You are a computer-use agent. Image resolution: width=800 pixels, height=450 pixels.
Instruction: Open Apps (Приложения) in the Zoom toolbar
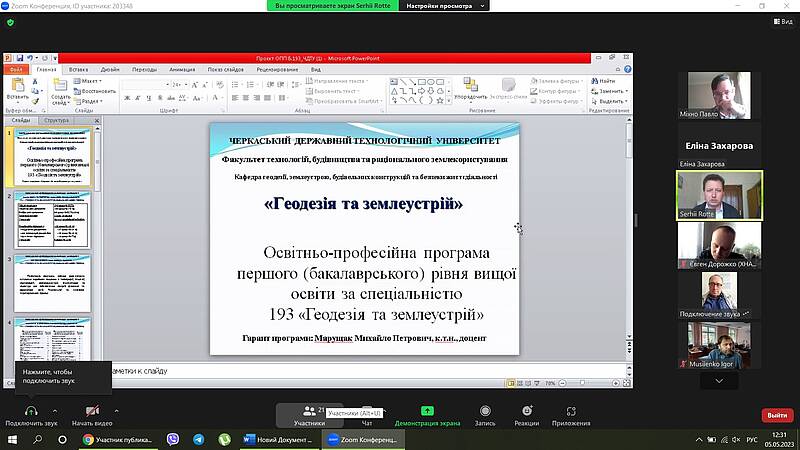[571, 411]
